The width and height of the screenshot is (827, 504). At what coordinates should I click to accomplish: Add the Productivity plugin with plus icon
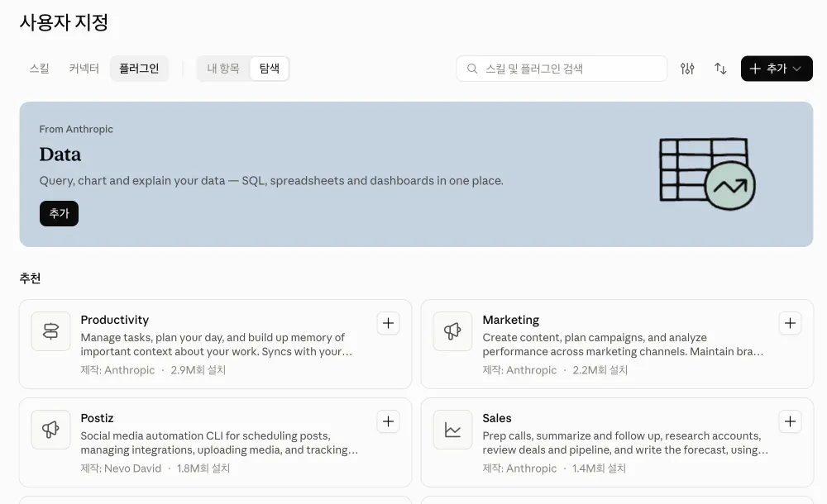(x=388, y=323)
